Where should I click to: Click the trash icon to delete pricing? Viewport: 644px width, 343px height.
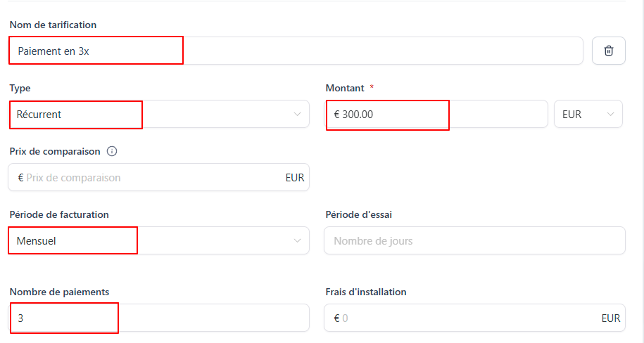(609, 51)
